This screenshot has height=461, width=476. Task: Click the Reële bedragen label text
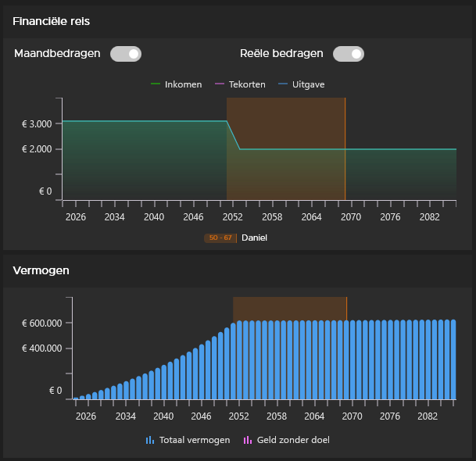pos(281,54)
